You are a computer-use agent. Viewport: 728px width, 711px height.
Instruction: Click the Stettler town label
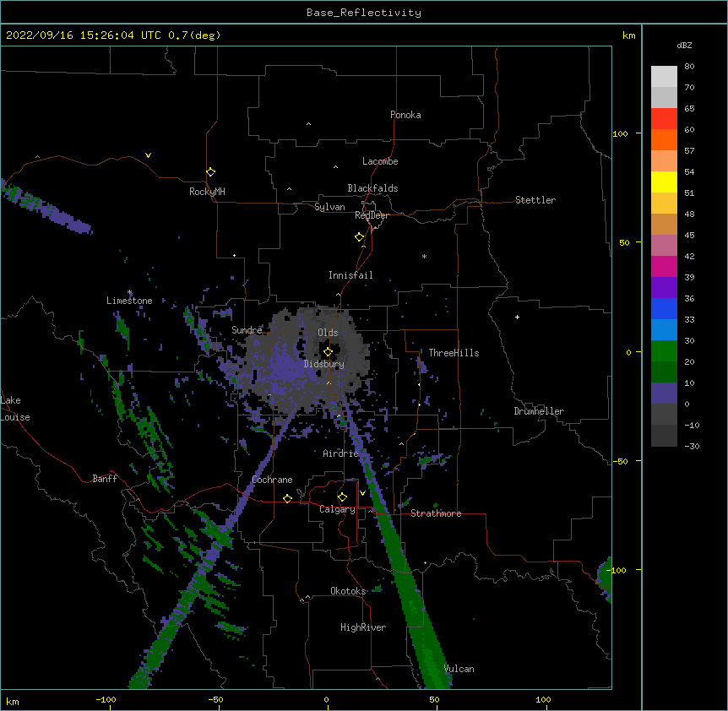535,200
